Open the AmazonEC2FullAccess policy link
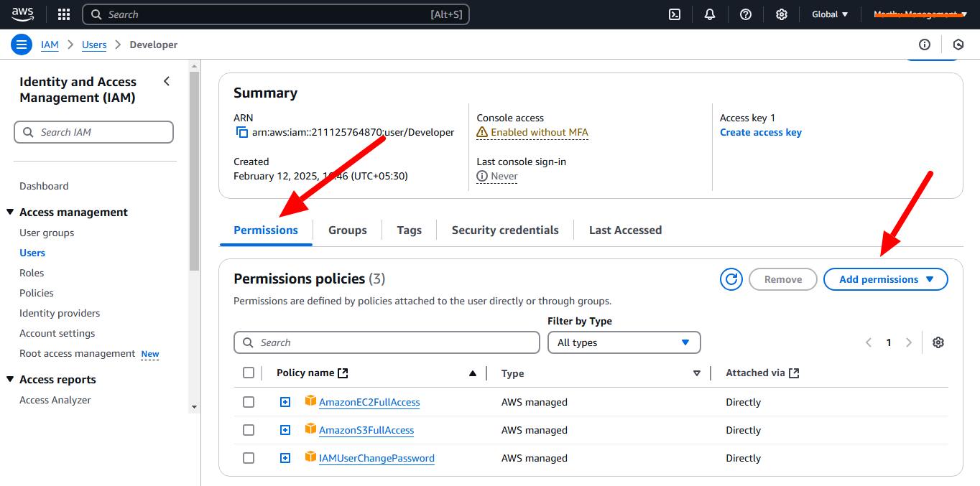This screenshot has width=980, height=486. coord(369,402)
